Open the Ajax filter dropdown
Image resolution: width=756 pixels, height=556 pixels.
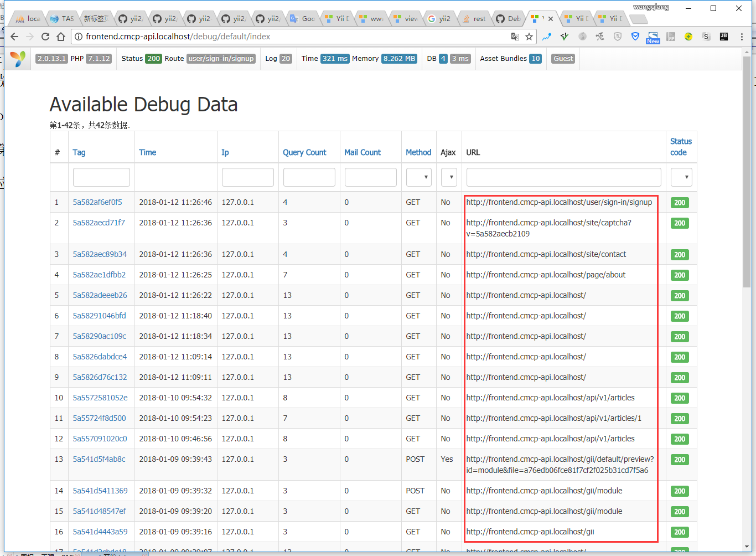[448, 177]
